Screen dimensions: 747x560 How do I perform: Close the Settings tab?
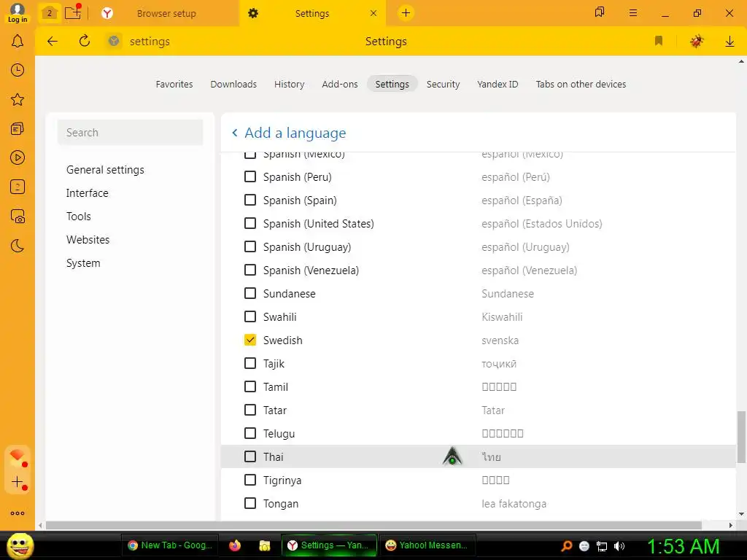tap(373, 13)
